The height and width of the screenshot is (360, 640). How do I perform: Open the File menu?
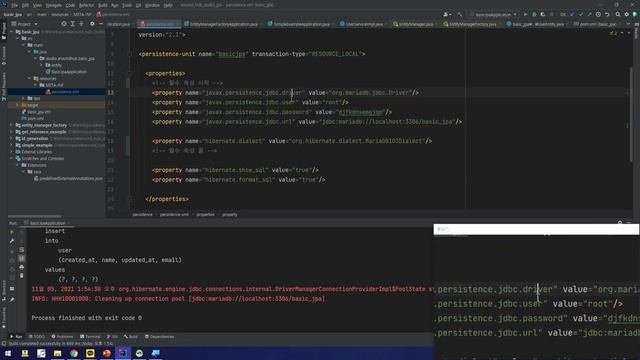pyautogui.click(x=15, y=5)
